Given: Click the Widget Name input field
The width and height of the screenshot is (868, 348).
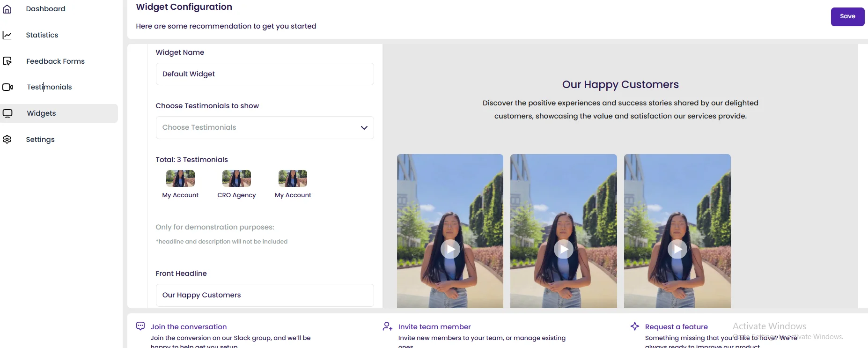Looking at the screenshot, I should tap(264, 74).
